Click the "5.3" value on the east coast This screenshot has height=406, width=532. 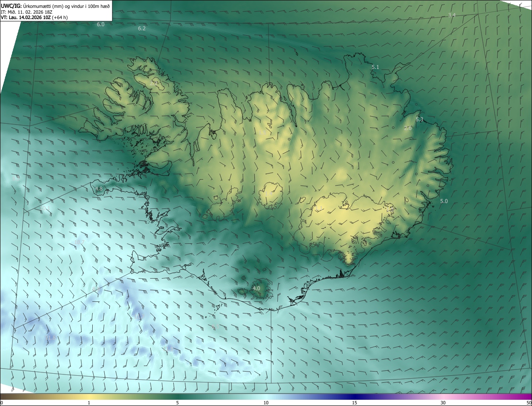point(419,120)
